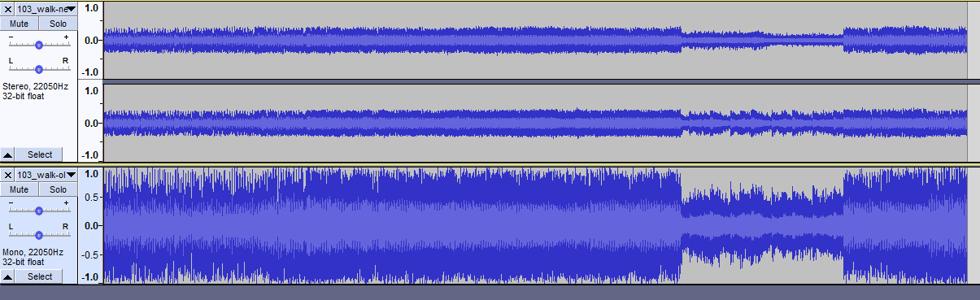Click the vertical amplitude ruler of mono track
Screen dimensions: 980x300
tap(90, 225)
